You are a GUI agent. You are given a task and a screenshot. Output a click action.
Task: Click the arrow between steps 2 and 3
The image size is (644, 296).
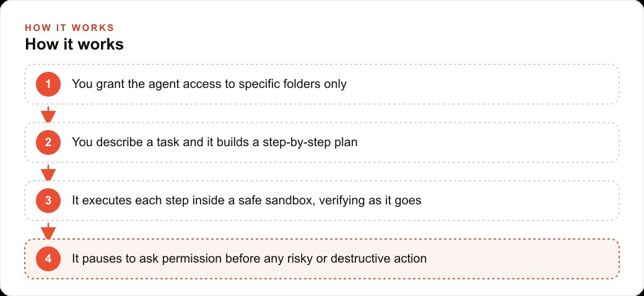[x=48, y=173]
